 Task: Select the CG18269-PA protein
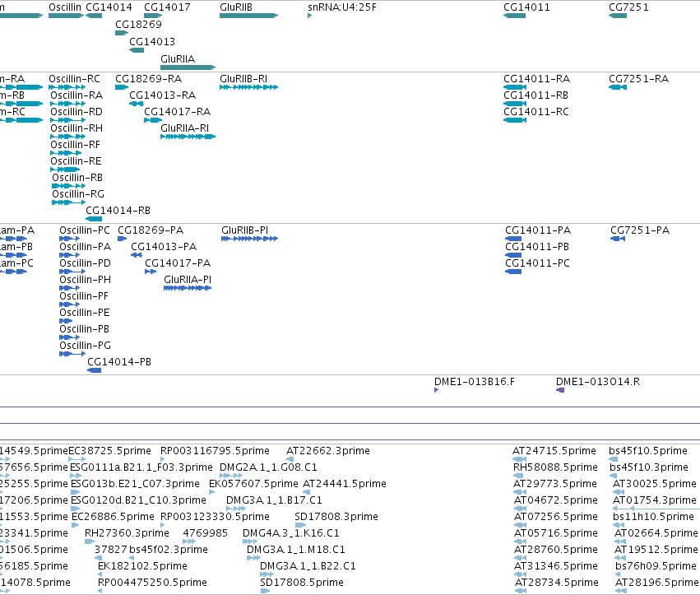(151, 230)
